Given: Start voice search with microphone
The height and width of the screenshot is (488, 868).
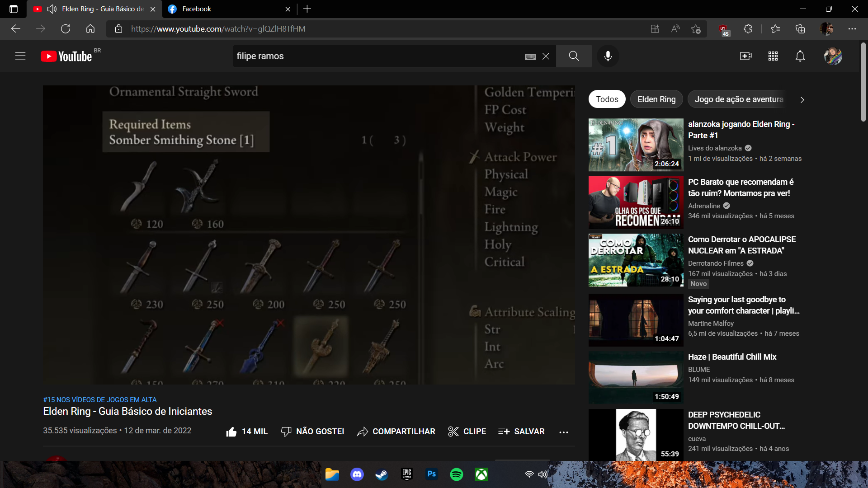Looking at the screenshot, I should pyautogui.click(x=608, y=56).
